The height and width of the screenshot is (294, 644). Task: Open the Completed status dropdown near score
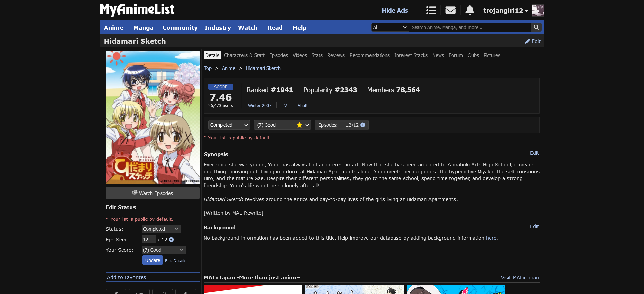coord(229,125)
